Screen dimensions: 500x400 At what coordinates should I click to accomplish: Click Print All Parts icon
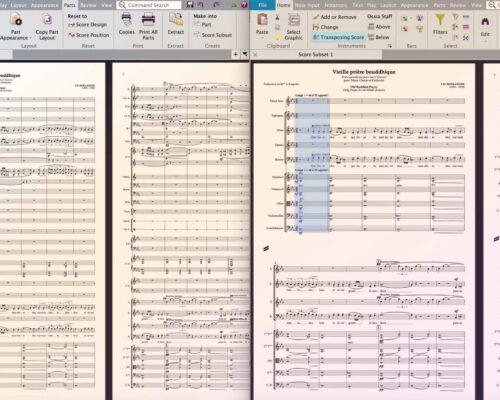[148, 20]
